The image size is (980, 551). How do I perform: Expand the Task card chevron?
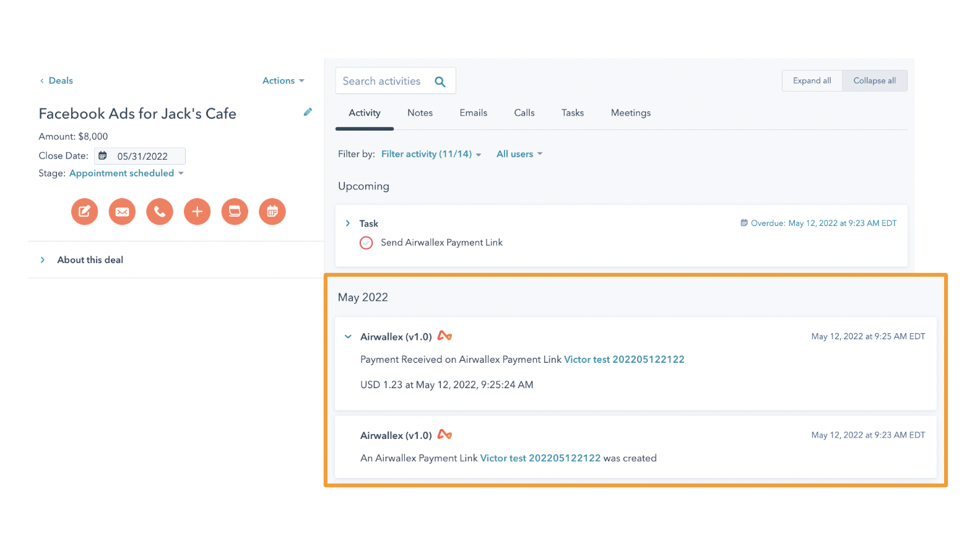click(348, 223)
